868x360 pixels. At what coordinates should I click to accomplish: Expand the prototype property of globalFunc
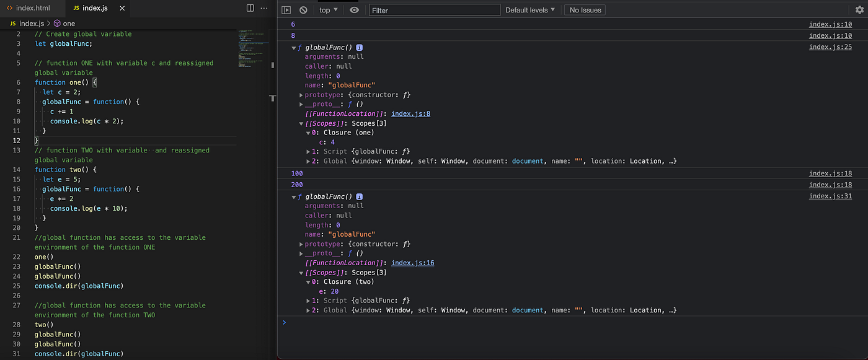[301, 94]
